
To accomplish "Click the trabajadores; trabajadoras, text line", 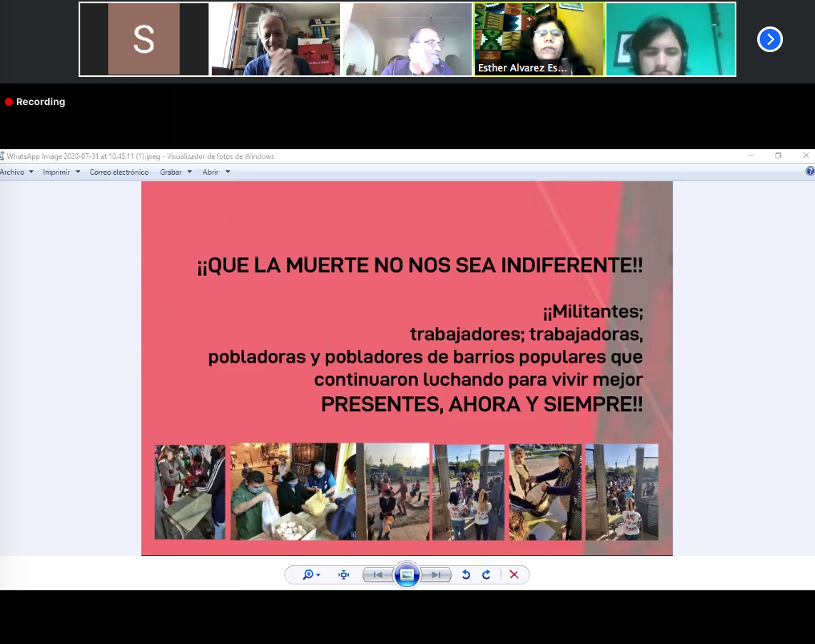I will click(526, 334).
